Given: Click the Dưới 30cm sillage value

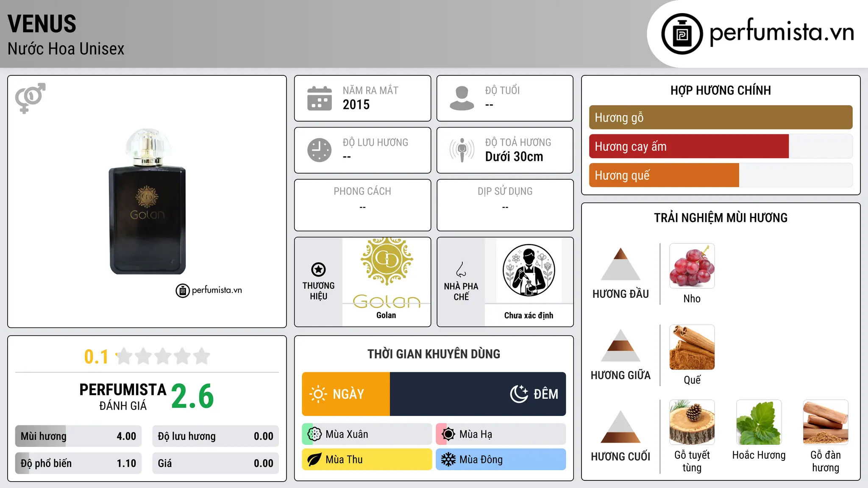Looking at the screenshot, I should pos(514,157).
